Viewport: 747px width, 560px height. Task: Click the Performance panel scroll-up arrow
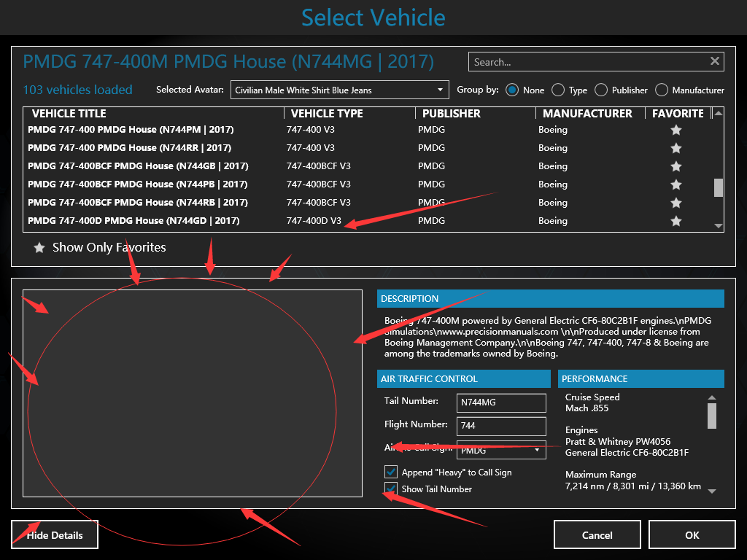(712, 397)
